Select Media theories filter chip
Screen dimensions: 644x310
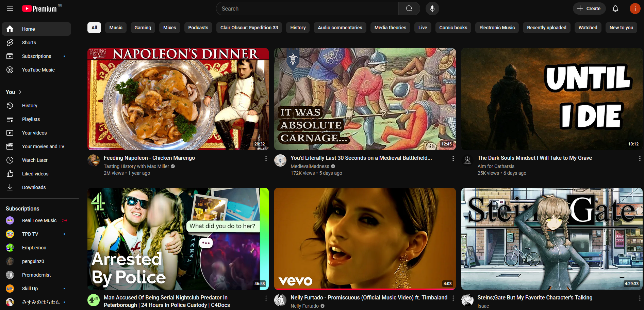point(390,28)
